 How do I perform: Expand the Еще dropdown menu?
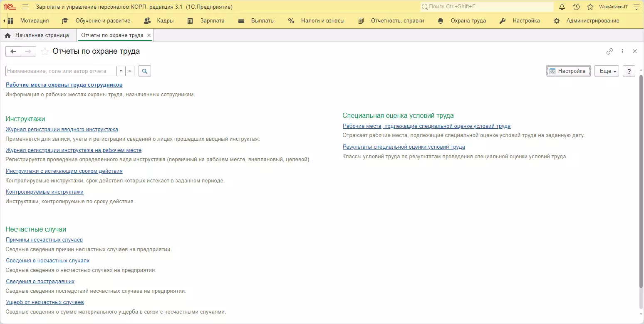point(607,71)
